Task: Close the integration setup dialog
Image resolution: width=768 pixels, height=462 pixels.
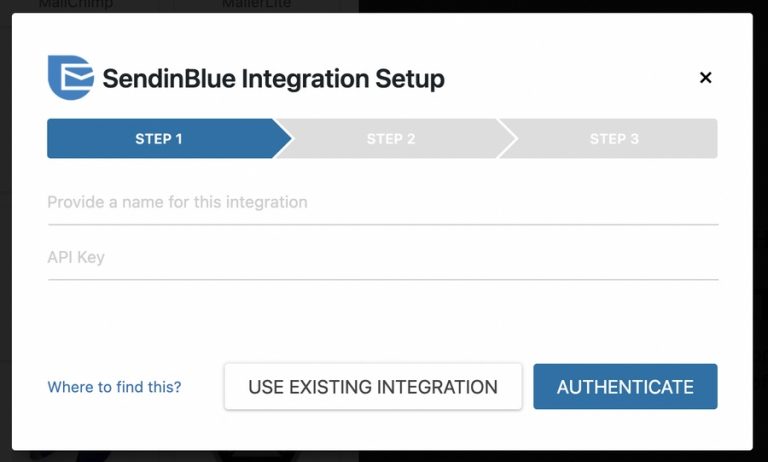Action: click(705, 77)
